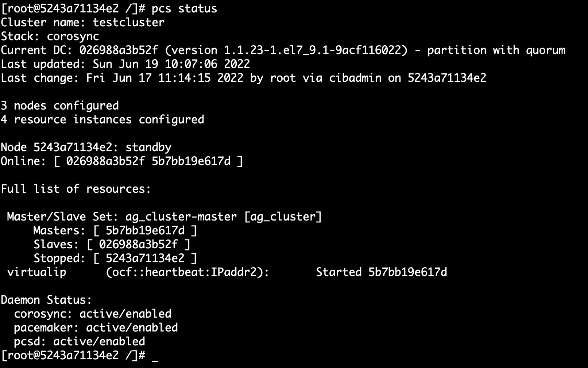Click the "Full list of resources:" heading

[x=76, y=189]
